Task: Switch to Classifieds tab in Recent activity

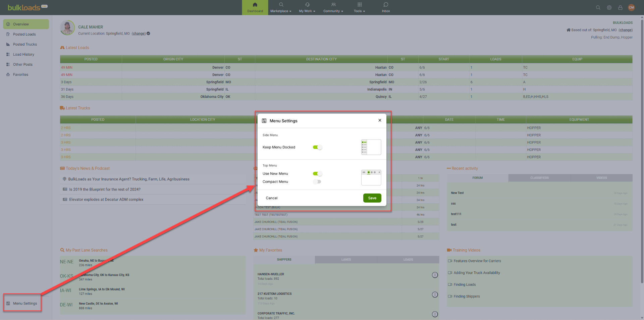Action: 539,178
